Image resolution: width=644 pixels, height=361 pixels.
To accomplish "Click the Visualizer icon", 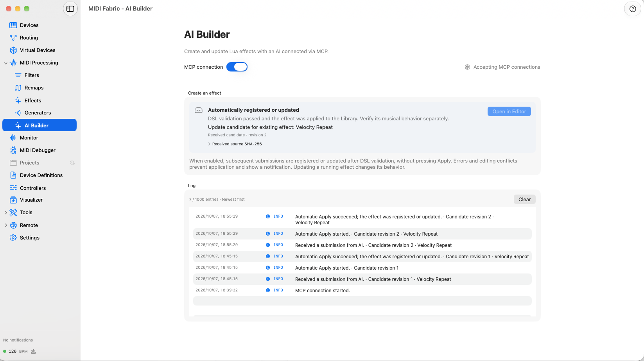I will coord(13,200).
